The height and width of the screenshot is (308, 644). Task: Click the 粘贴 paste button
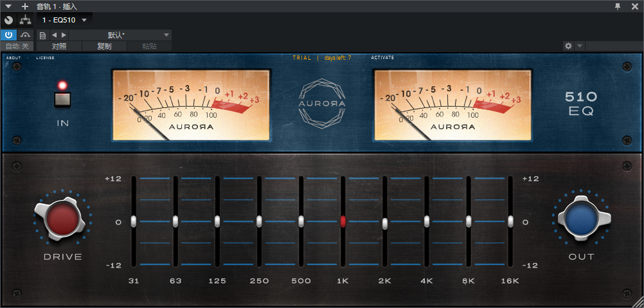click(x=149, y=46)
